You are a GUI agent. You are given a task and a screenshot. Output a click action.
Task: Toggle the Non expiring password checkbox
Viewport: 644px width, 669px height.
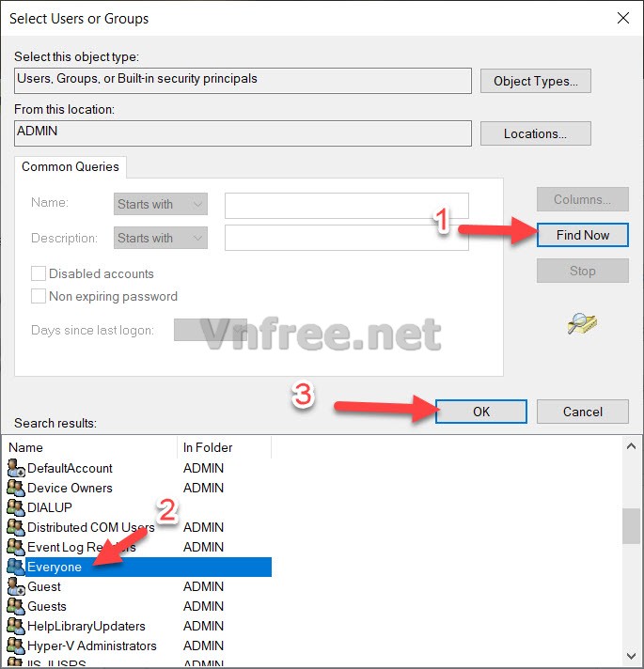point(39,296)
